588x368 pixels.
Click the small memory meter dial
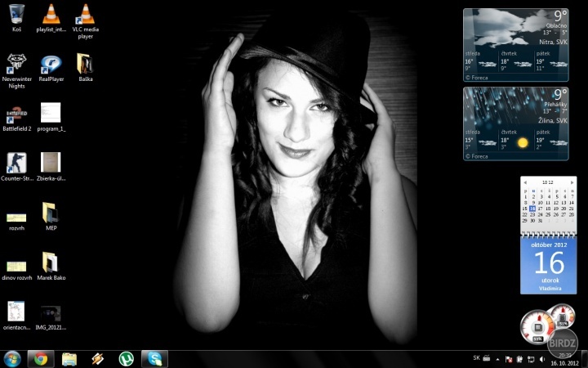point(563,316)
